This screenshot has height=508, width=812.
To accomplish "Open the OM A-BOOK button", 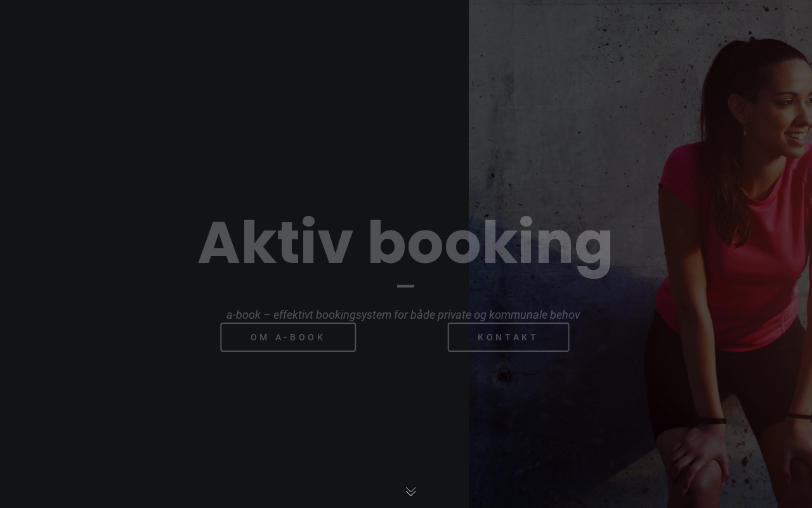I will coord(288,337).
